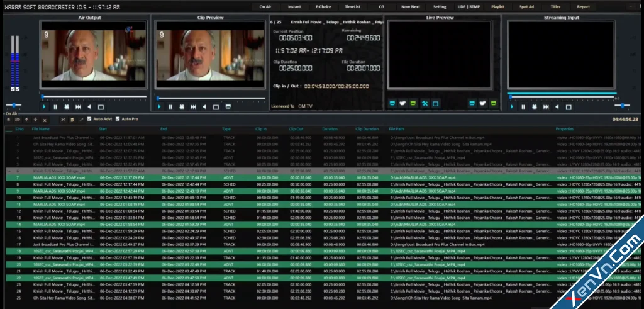Click the camera icon under Streaming Input
This screenshot has height=309, width=644.
click(x=535, y=107)
